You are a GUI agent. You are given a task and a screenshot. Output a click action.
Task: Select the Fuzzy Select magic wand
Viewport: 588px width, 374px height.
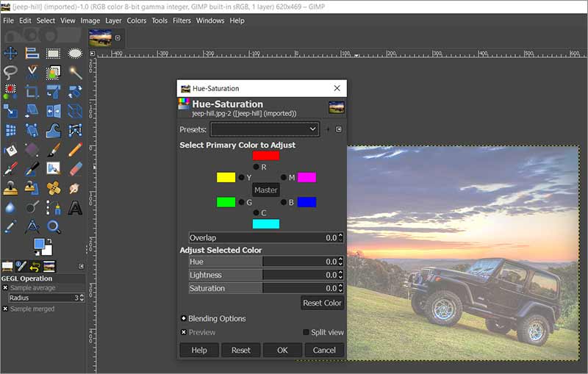tap(75, 72)
